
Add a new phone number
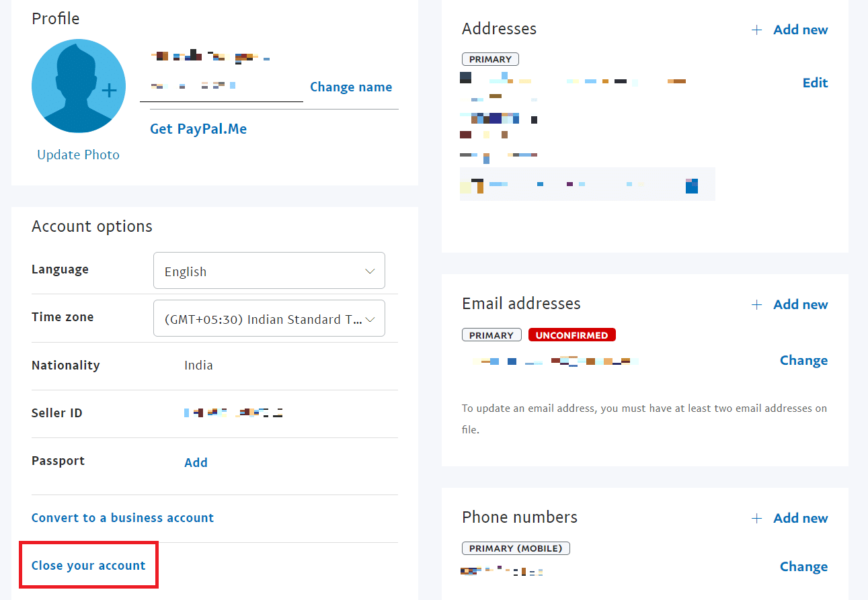click(x=801, y=518)
